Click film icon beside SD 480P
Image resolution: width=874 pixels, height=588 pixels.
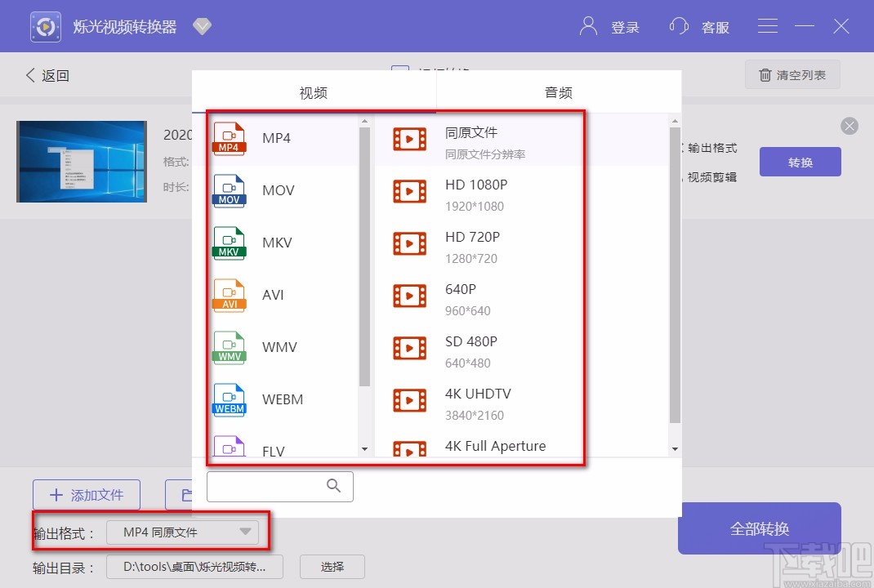click(x=410, y=349)
